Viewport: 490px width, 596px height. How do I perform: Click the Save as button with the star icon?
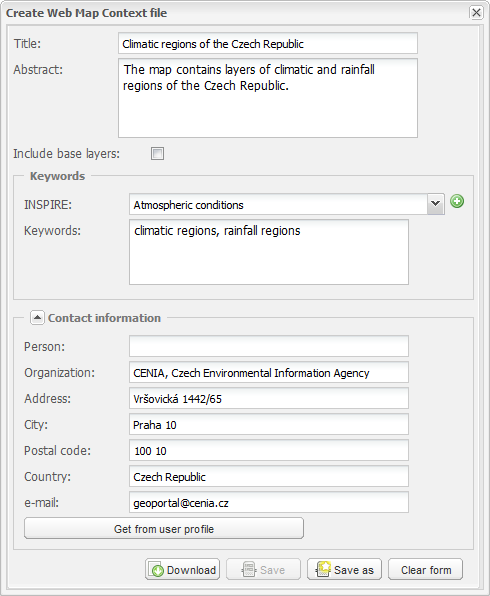click(x=344, y=569)
